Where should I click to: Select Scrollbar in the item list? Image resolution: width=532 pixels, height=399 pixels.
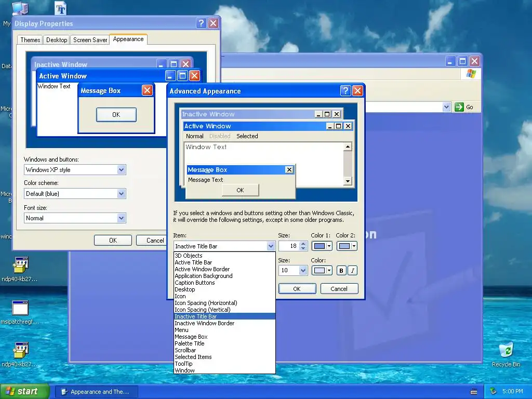pos(224,350)
